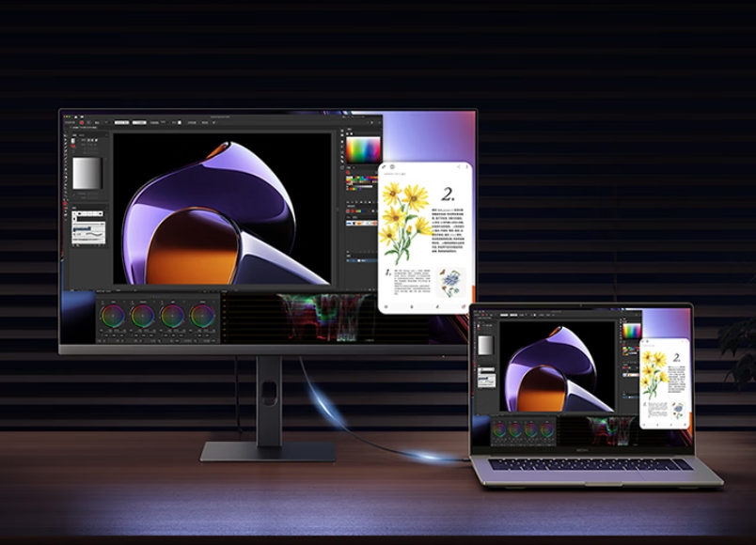Click the fourth color wheel on the monitor
The height and width of the screenshot is (545, 756).
click(x=202, y=315)
